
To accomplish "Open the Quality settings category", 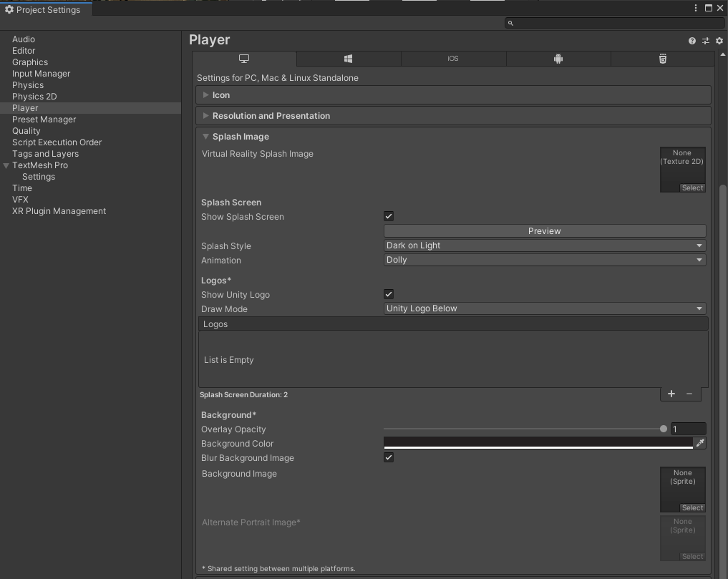I will 26,131.
